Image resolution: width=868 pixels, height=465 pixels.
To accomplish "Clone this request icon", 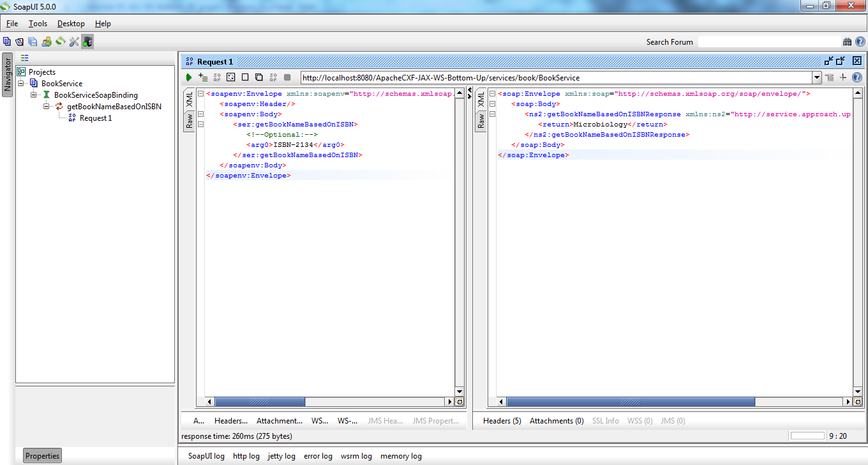I will click(259, 77).
